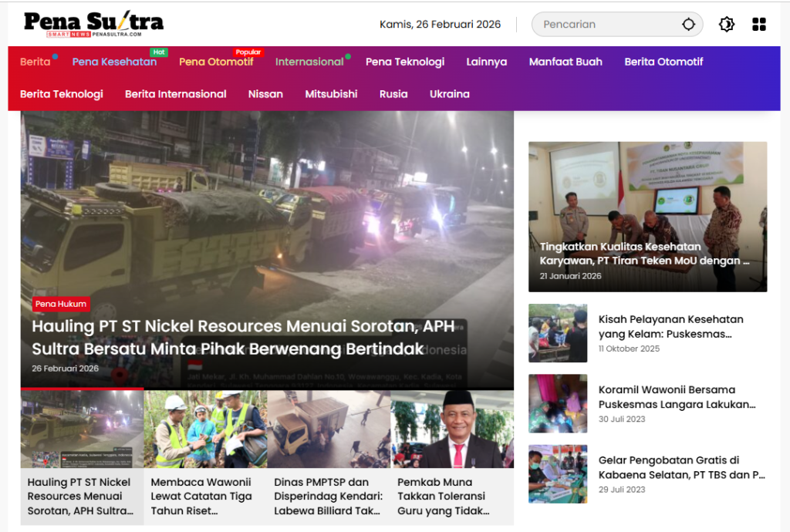This screenshot has height=532, width=790.
Task: Go to the Internasional menu section
Action: tap(309, 62)
